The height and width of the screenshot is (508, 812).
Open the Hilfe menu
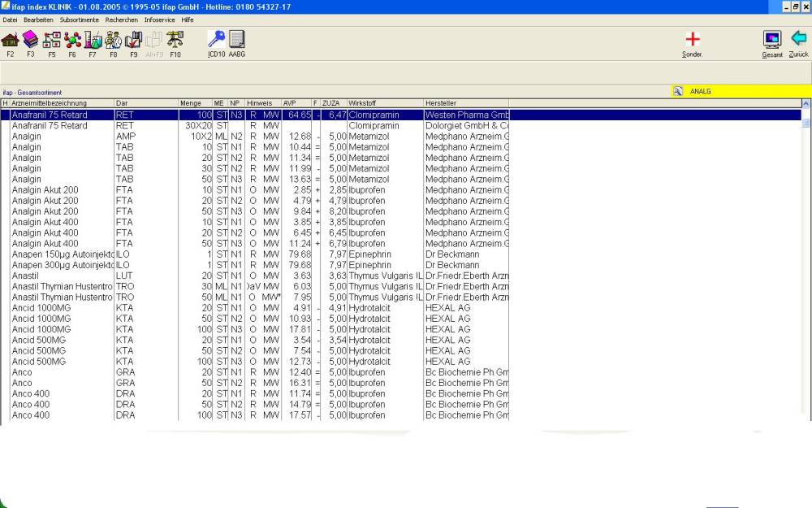188,20
